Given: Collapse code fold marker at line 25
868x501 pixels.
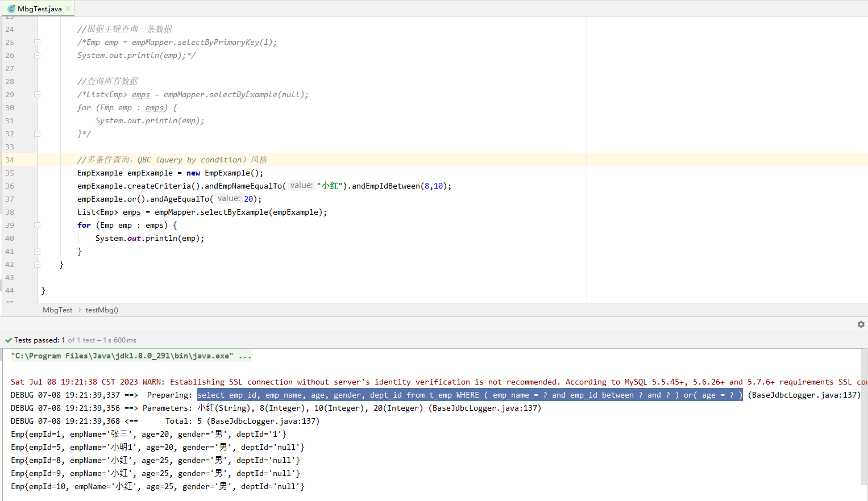Looking at the screenshot, I should pyautogui.click(x=37, y=42).
